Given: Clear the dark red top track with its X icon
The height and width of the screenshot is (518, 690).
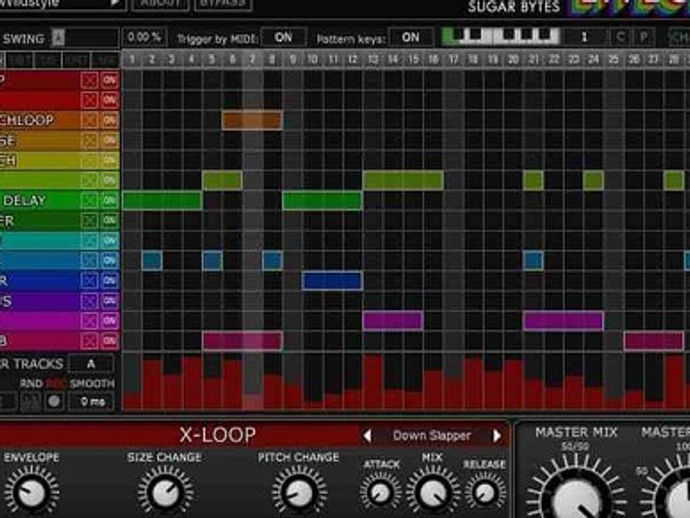Looking at the screenshot, I should (89, 80).
